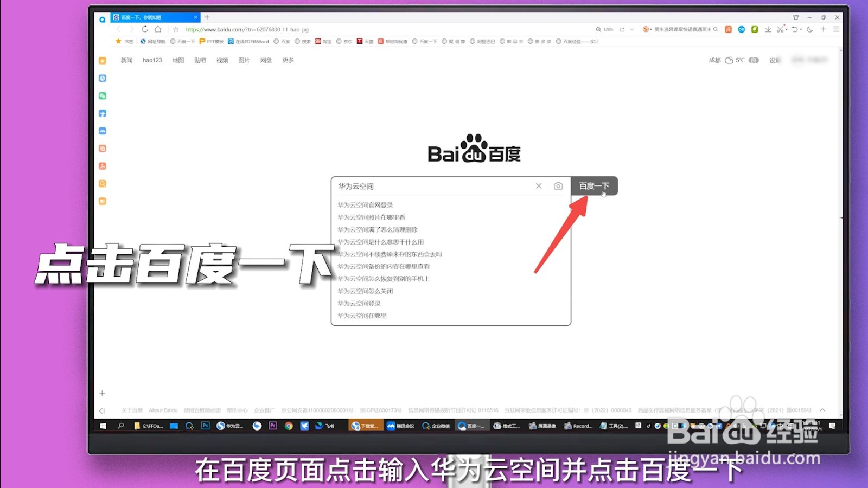
Task: Open the 腾讯会议 taskbar item
Action: (x=400, y=426)
